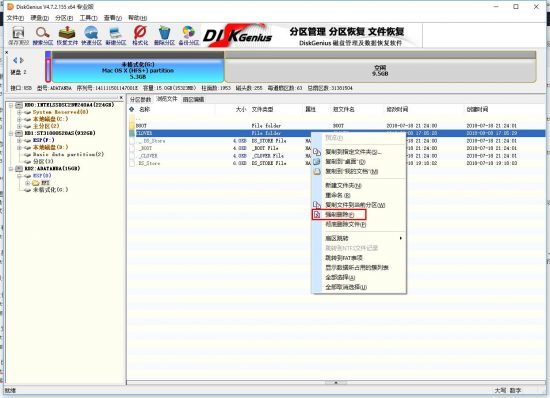The width and height of the screenshot is (550, 398).
Task: Select 未格式化(G:) in the partition tree
Action: click(50, 190)
